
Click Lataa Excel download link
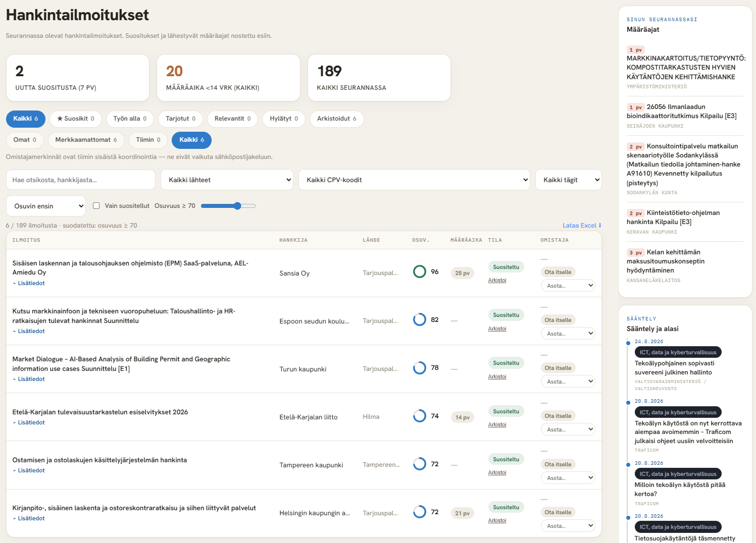(582, 226)
